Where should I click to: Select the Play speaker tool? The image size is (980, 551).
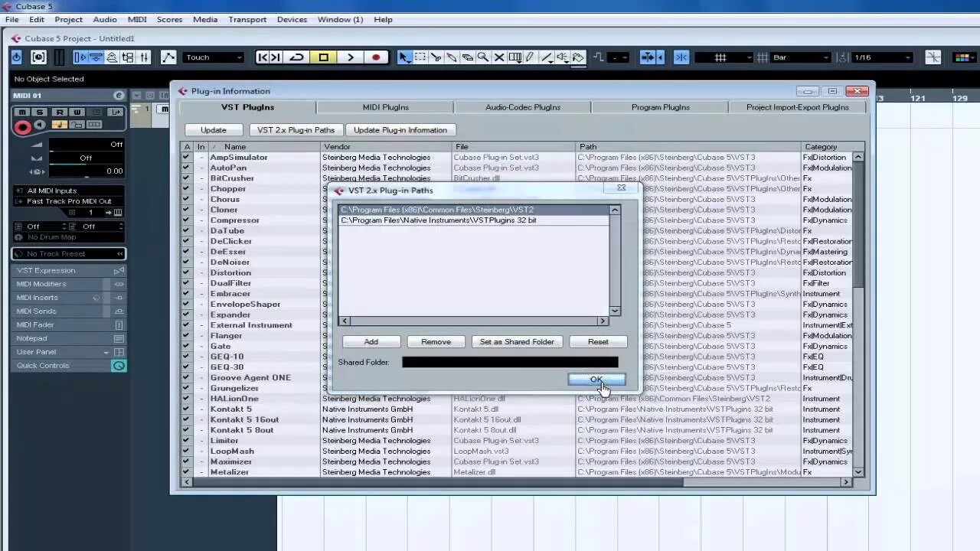pos(563,57)
